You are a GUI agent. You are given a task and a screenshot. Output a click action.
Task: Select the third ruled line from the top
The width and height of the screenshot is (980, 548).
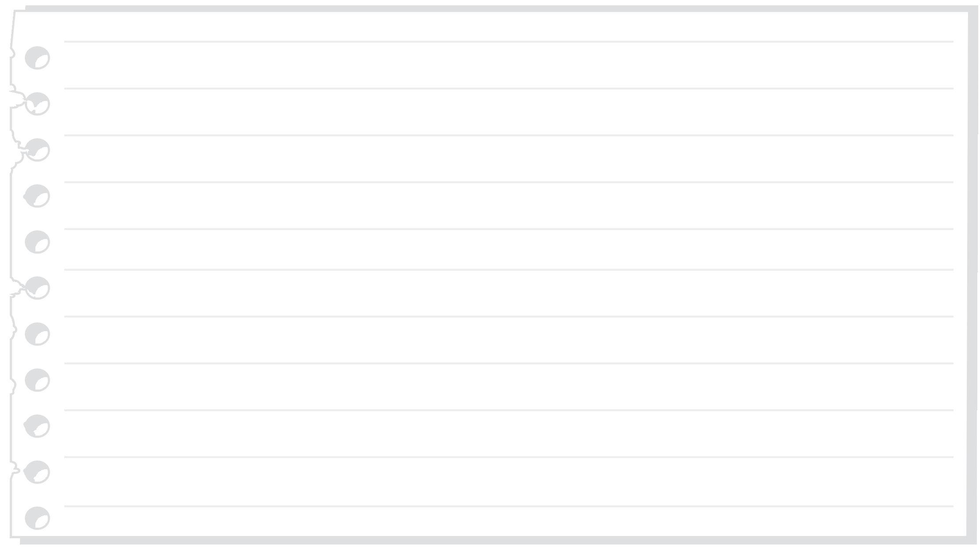coord(509,135)
